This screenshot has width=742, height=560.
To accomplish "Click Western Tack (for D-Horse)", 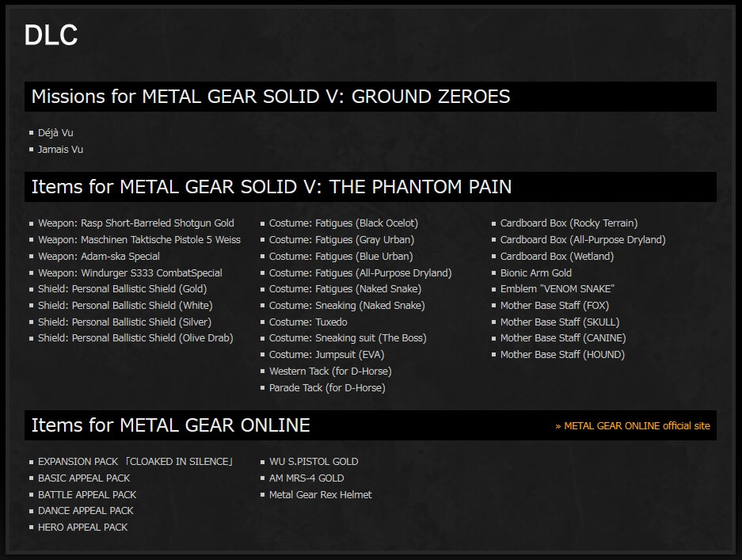I will (x=330, y=371).
